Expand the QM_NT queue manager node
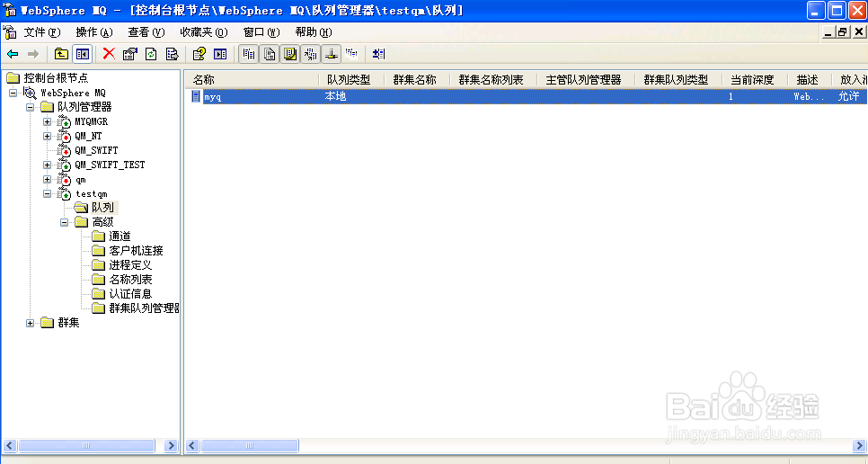 pos(47,136)
